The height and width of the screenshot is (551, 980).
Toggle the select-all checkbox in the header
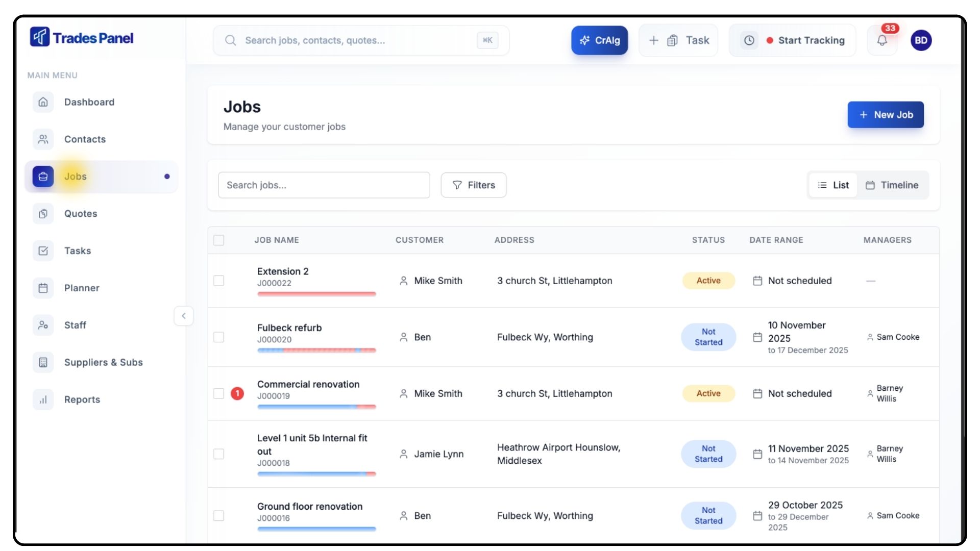point(219,240)
